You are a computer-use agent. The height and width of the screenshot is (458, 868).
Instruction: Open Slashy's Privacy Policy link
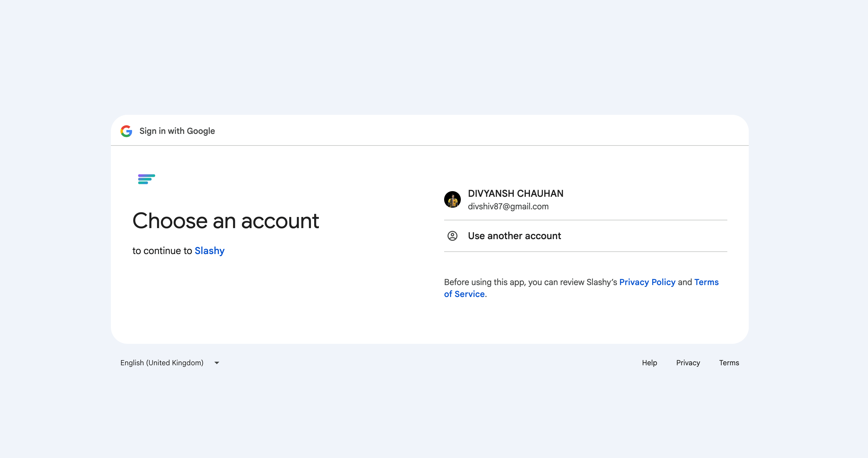[x=647, y=282]
